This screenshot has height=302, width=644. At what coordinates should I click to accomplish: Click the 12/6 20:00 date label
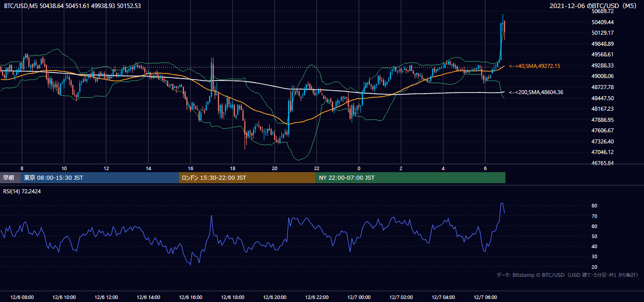point(275,297)
